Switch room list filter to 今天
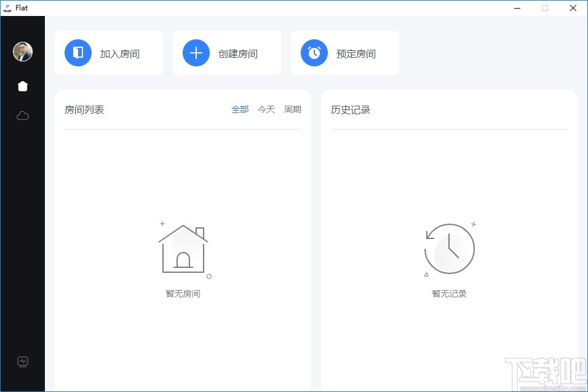This screenshot has width=588, height=392. (266, 109)
